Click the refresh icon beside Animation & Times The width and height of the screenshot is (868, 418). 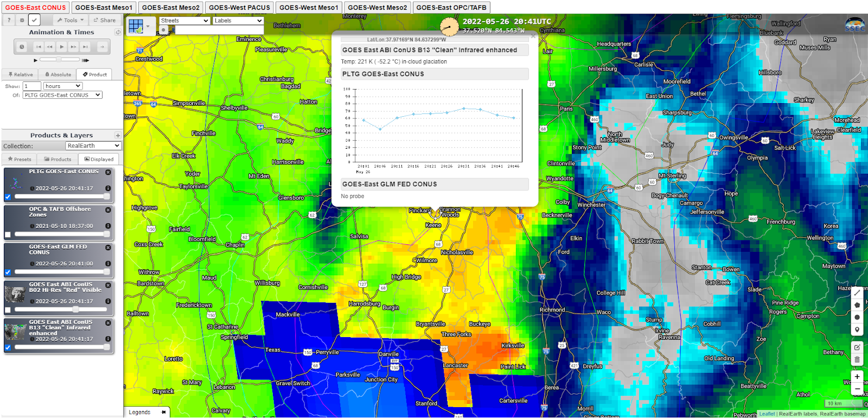(118, 33)
